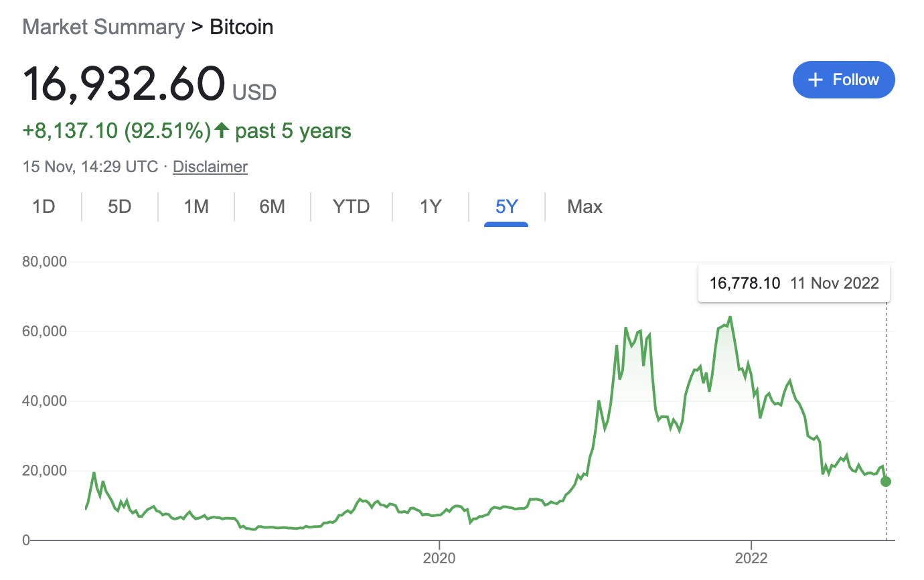
Task: Click the 2022 label on the x-axis
Action: [x=753, y=558]
